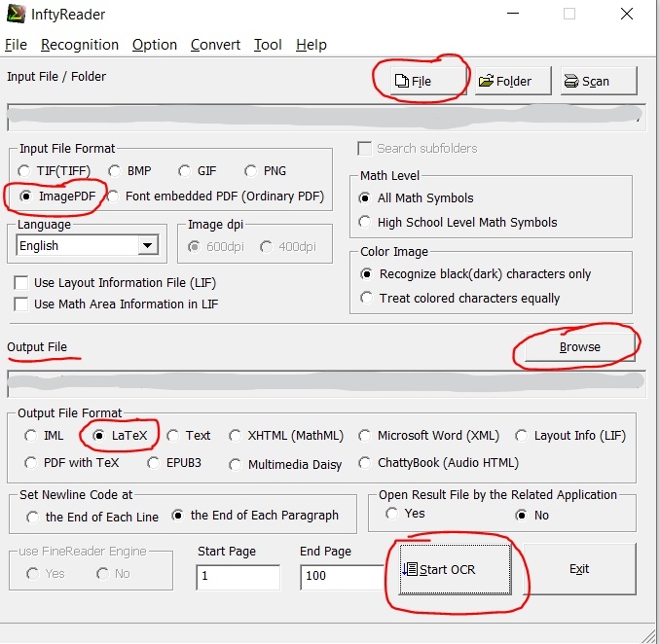Viewport: 660px width, 644px height.
Task: Choose No for Open Result File
Action: (x=532, y=516)
